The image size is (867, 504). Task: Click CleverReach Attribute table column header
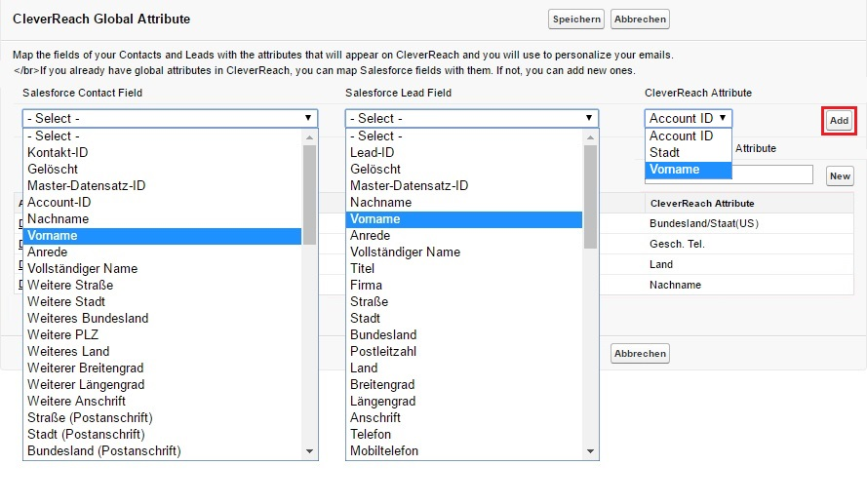point(749,204)
